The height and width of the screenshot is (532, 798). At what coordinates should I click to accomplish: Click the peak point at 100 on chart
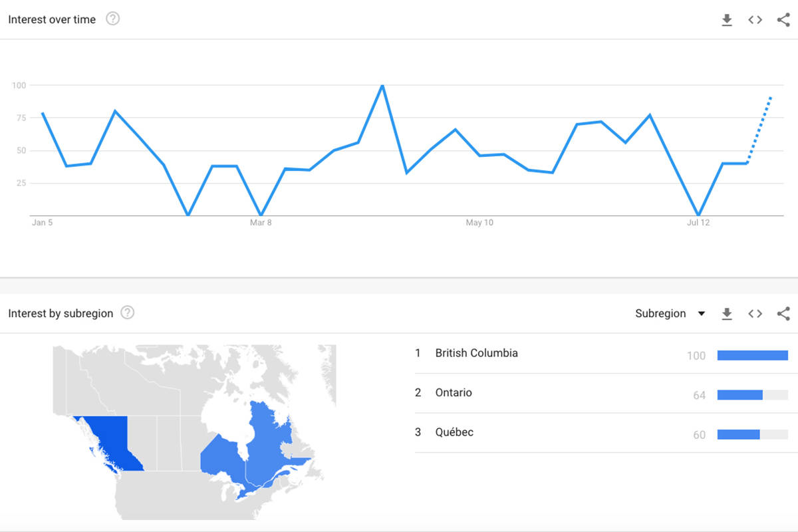(x=382, y=86)
